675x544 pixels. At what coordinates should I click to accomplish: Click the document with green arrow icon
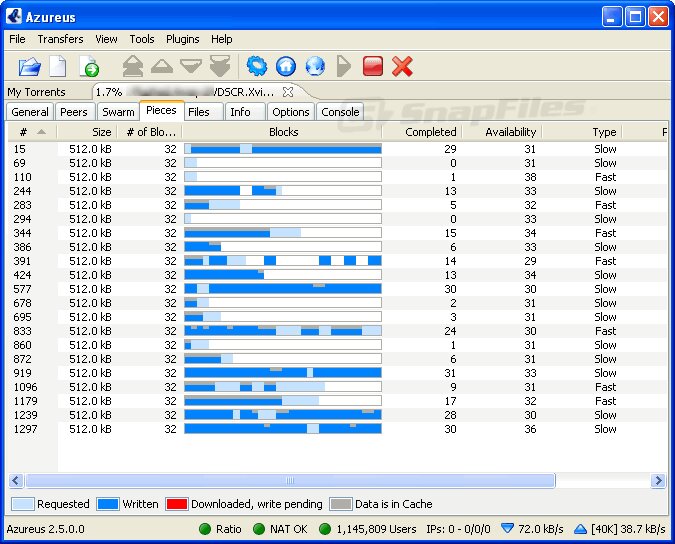point(89,67)
